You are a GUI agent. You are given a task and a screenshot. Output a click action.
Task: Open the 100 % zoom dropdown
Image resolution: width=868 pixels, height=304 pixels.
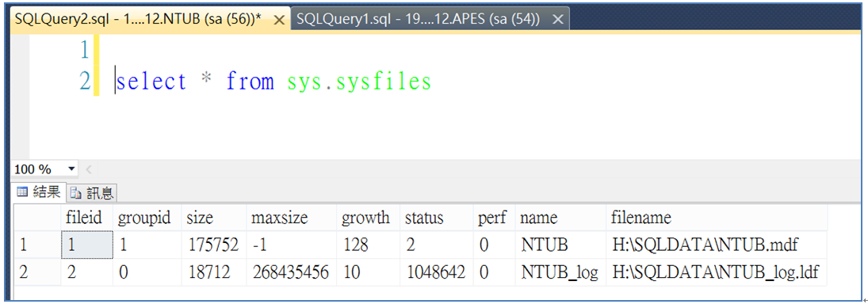72,169
